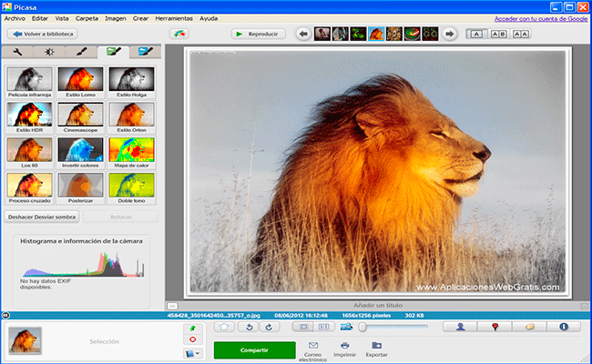The image size is (592, 364).
Task: Open the Ayuda menu
Action: pyautogui.click(x=209, y=18)
